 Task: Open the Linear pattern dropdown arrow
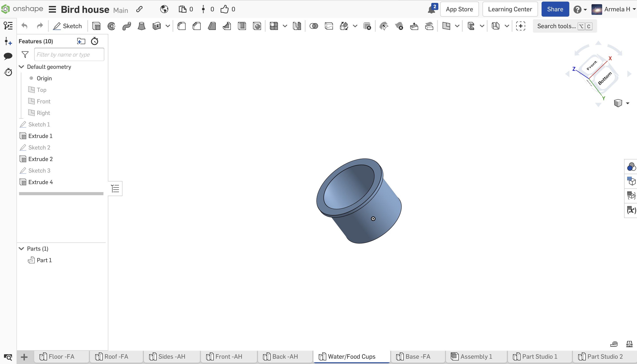point(285,26)
